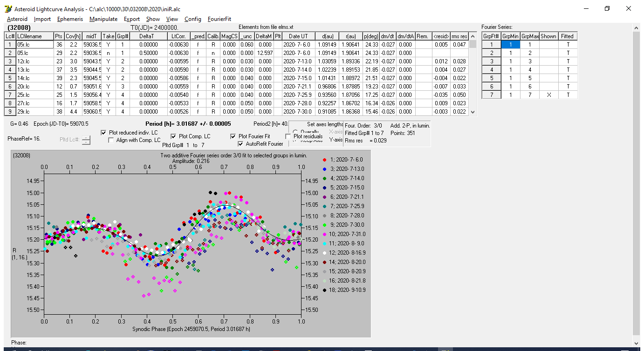Click the LCfilename column header
The width and height of the screenshot is (644, 351).
click(34, 36)
